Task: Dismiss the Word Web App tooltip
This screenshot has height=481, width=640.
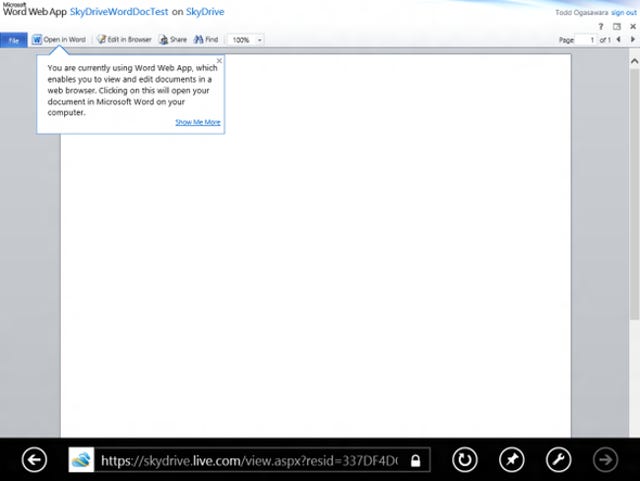Action: click(x=219, y=61)
